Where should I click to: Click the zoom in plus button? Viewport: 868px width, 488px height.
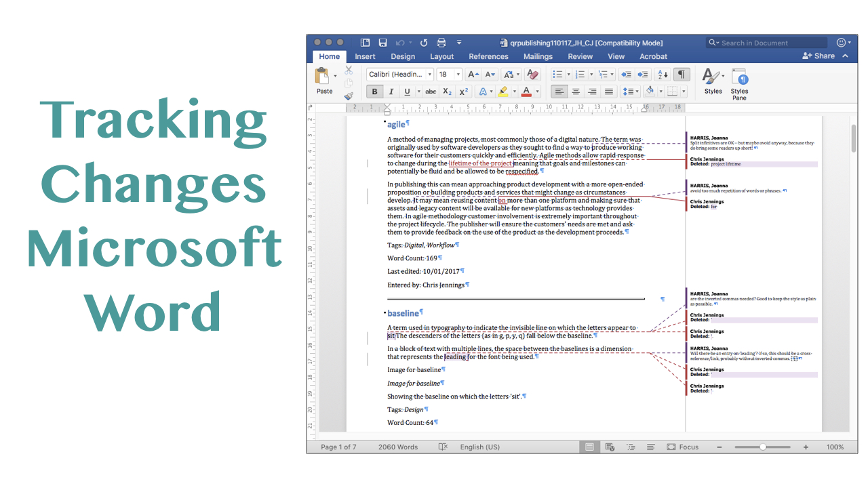click(x=806, y=447)
